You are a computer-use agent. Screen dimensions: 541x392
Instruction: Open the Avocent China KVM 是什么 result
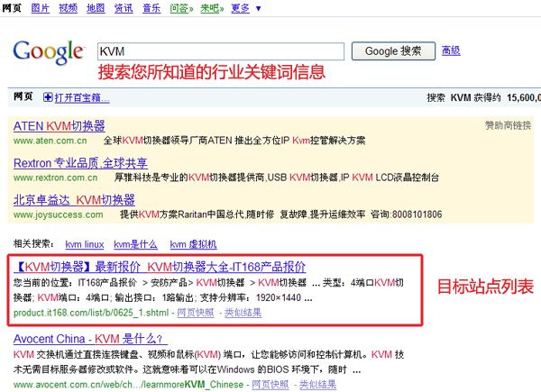88,340
